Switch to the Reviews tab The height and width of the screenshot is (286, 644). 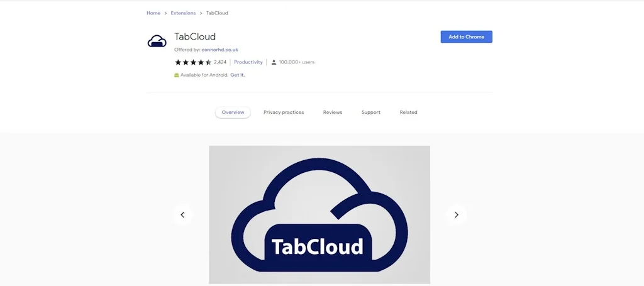point(333,113)
